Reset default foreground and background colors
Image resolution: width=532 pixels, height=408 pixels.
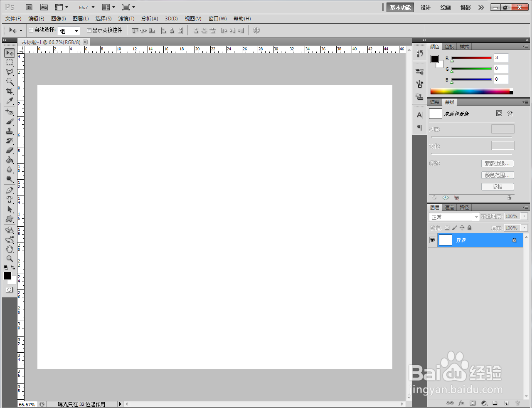[x=6, y=267]
